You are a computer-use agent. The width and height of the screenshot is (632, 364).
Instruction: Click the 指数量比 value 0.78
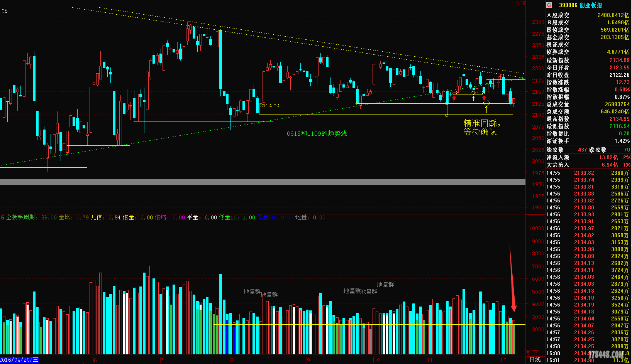[x=624, y=133]
